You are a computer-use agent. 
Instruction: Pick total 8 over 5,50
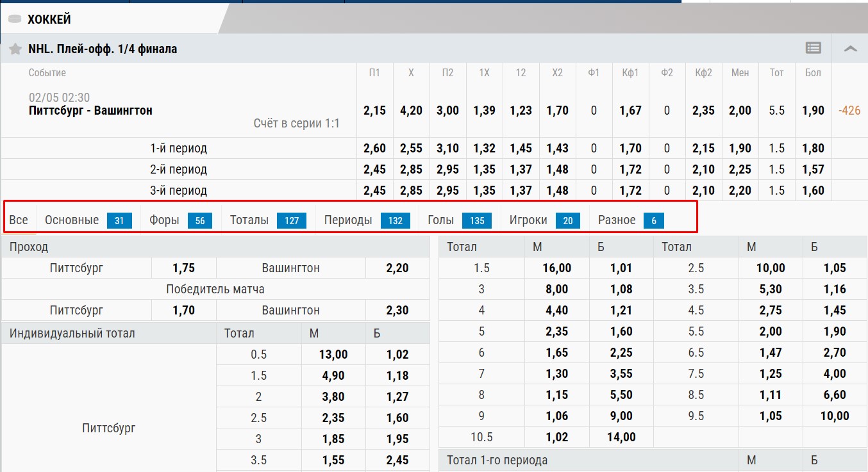coord(621,395)
